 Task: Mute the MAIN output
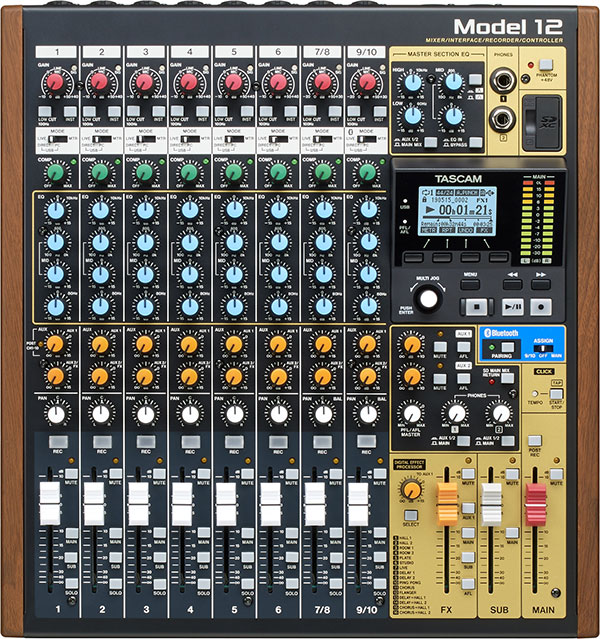[x=556, y=474]
